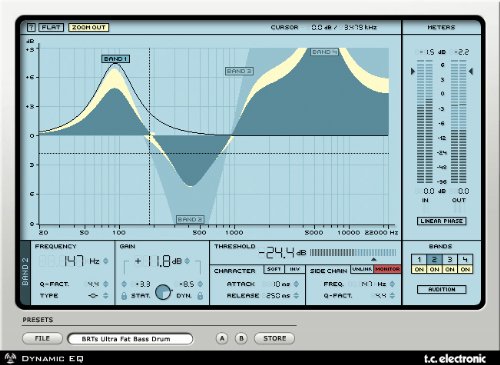The image size is (500, 365).
Task: Turn Band 1 ON/off
Action: 419,269
